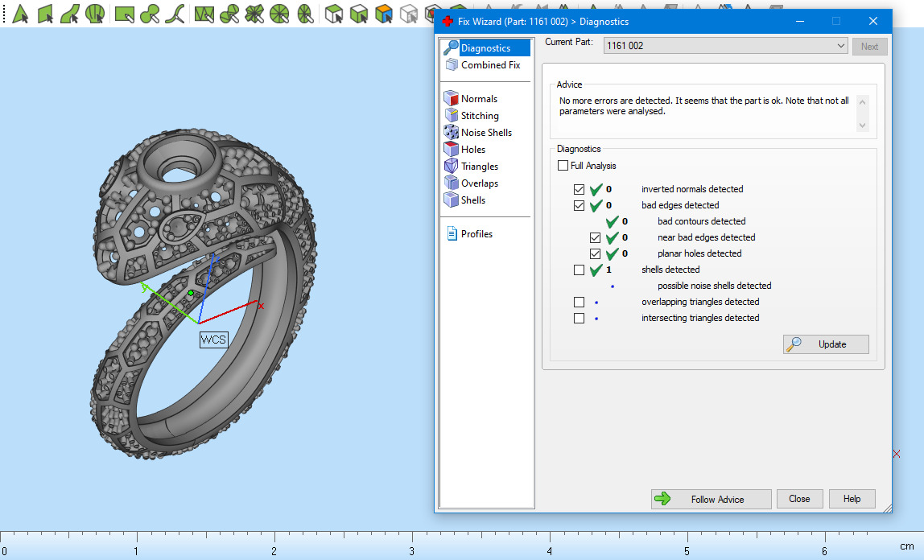Viewport: 924px width, 560px height.
Task: Click the greyed-out wireframe cube icon
Action: click(x=408, y=14)
